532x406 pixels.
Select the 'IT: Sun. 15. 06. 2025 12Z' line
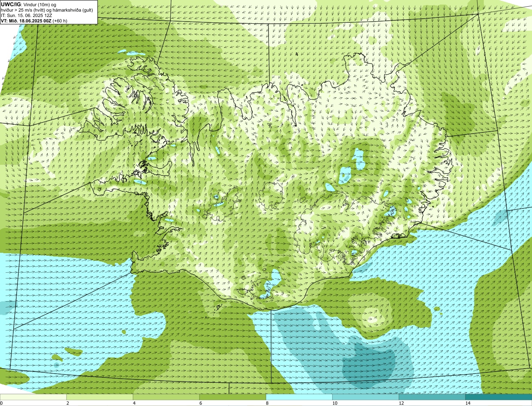point(26,15)
